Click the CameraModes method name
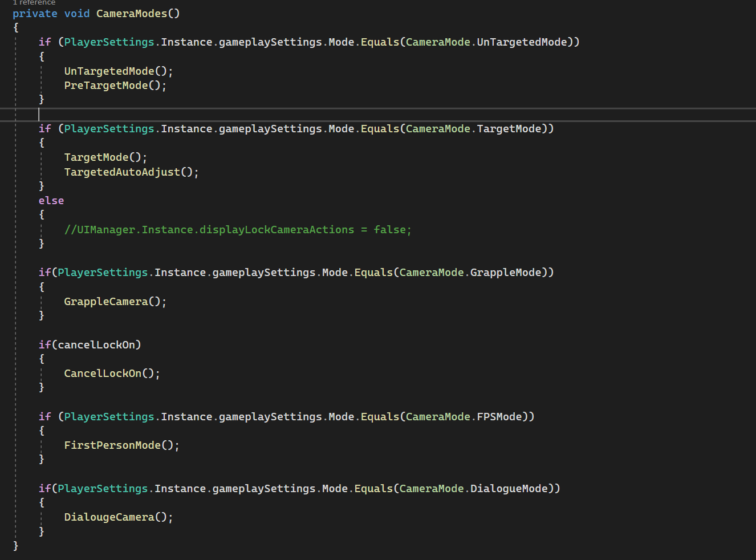The image size is (756, 560). click(132, 13)
